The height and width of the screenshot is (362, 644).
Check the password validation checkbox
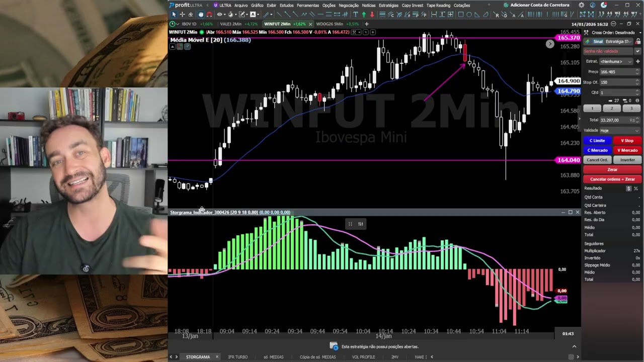coord(637,51)
